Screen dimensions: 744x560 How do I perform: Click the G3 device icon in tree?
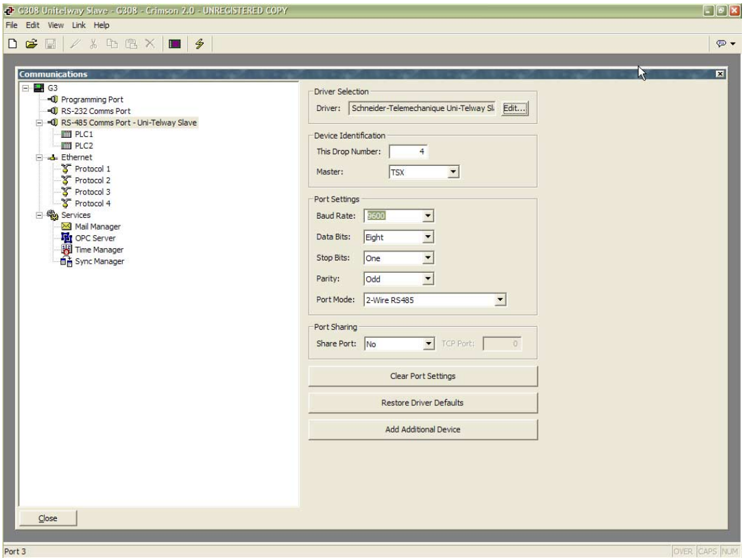pos(39,88)
